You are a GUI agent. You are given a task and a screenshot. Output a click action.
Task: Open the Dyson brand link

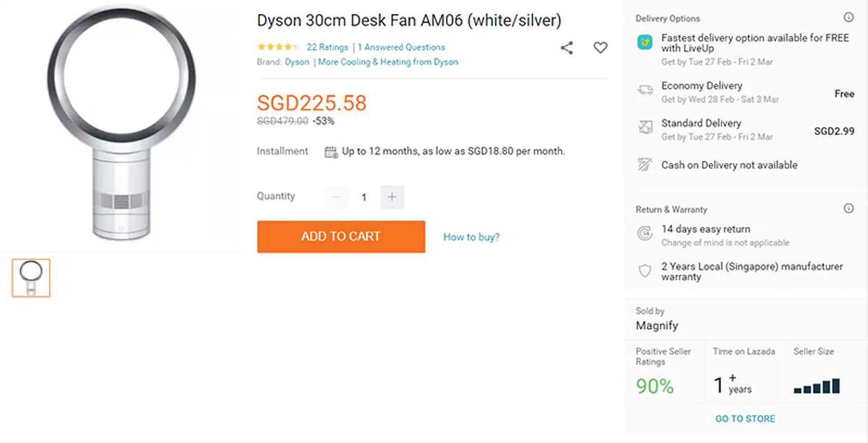tap(297, 62)
